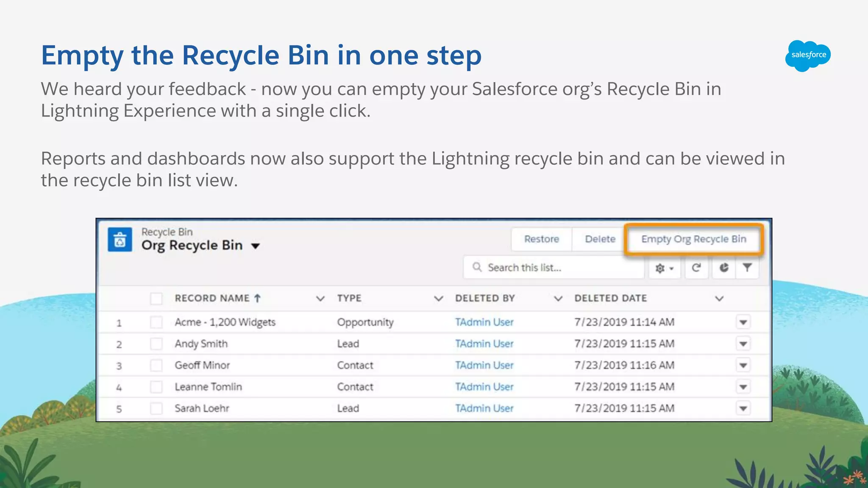Select the Acme - 1,200 Widgets record name
Image resolution: width=868 pixels, height=488 pixels.
coord(225,322)
